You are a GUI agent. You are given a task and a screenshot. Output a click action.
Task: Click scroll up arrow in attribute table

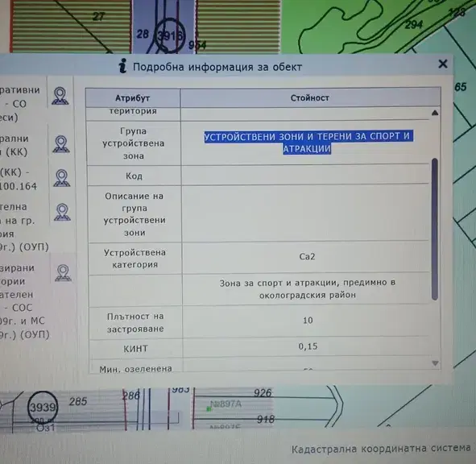(x=435, y=113)
